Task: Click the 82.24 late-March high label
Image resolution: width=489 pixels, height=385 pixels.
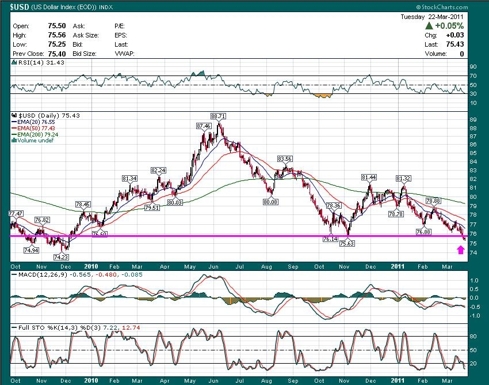Action: (158, 170)
